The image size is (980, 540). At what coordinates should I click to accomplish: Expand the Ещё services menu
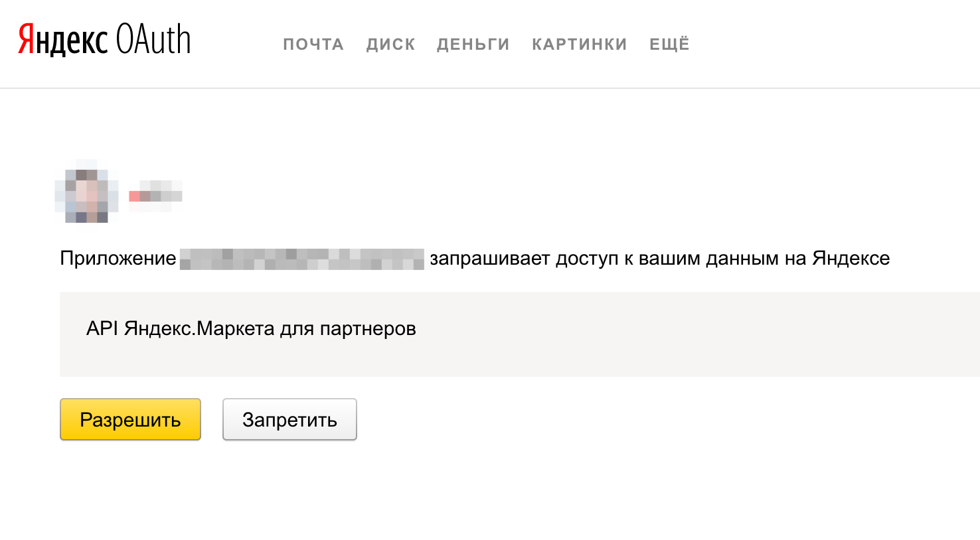(669, 44)
